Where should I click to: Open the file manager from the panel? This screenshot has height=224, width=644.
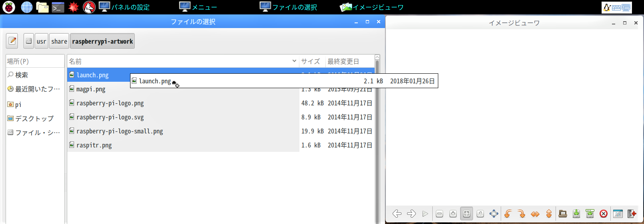click(42, 7)
